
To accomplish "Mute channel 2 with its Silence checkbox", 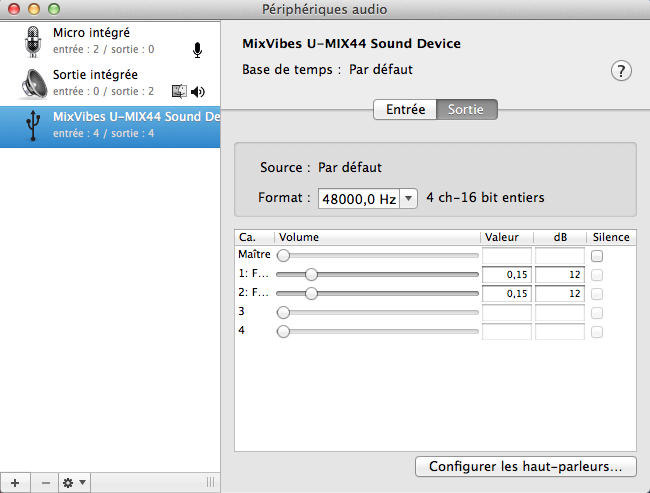I will [x=597, y=294].
